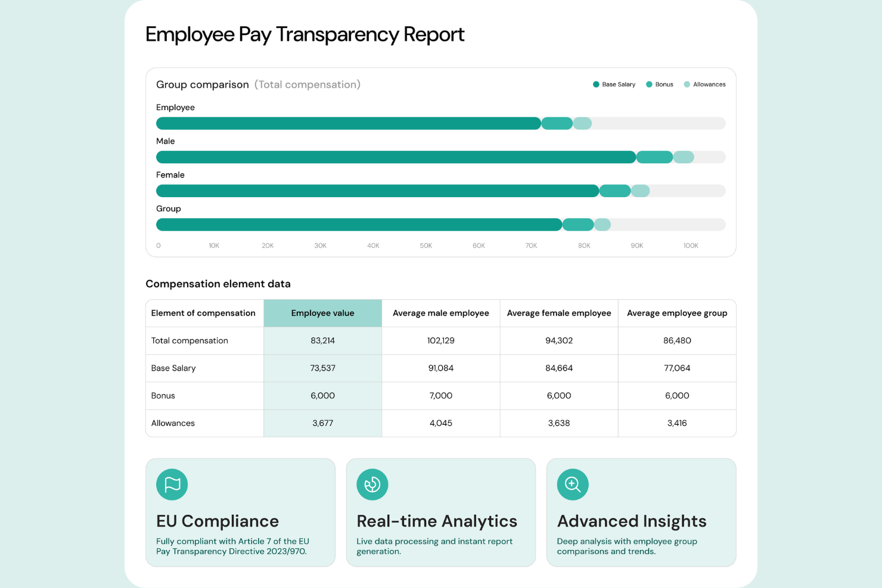882x588 pixels.
Task: Click the EU Pay Transparency Directive description text
Action: [x=232, y=546]
